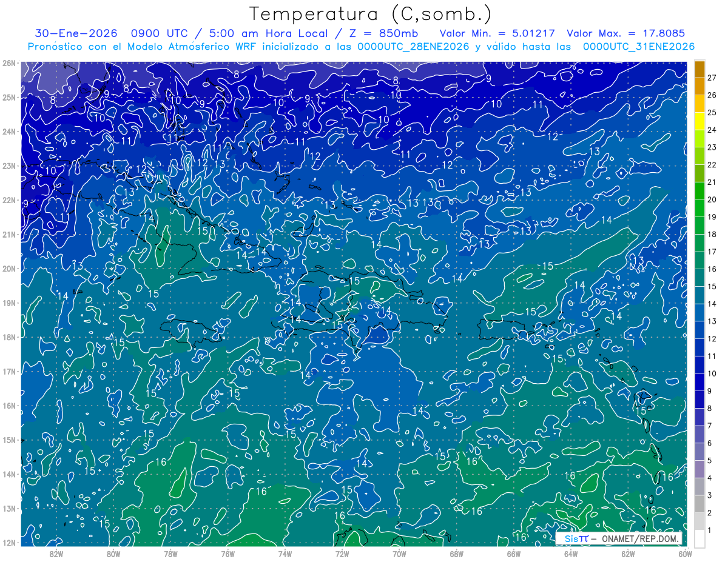Click the color bar label "7"
This screenshot has width=728, height=562.
(x=709, y=426)
